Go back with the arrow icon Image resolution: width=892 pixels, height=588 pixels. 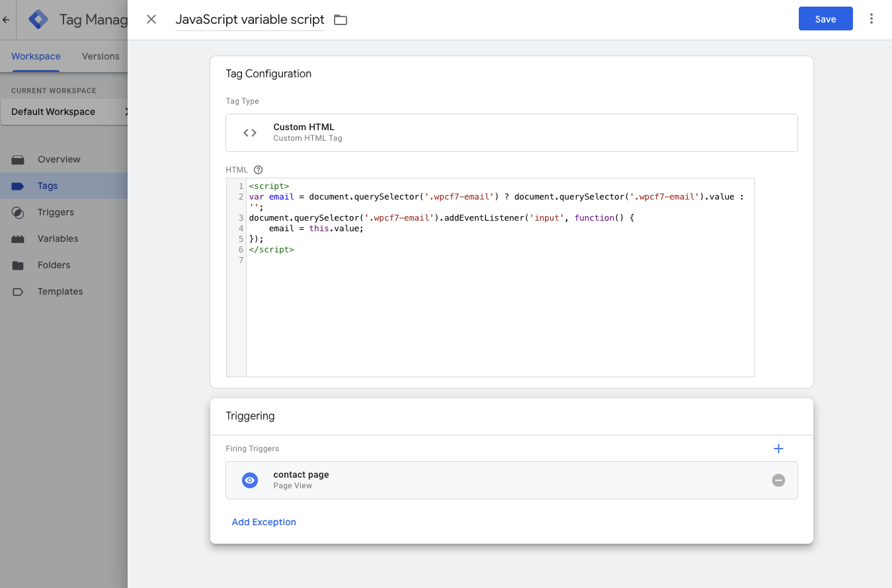click(6, 20)
